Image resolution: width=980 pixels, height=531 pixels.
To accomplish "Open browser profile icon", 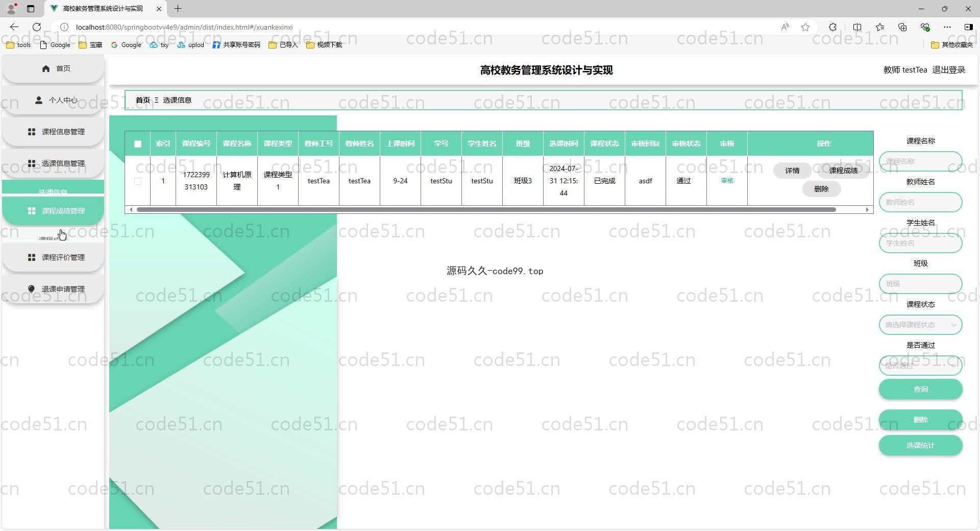I will [11, 9].
